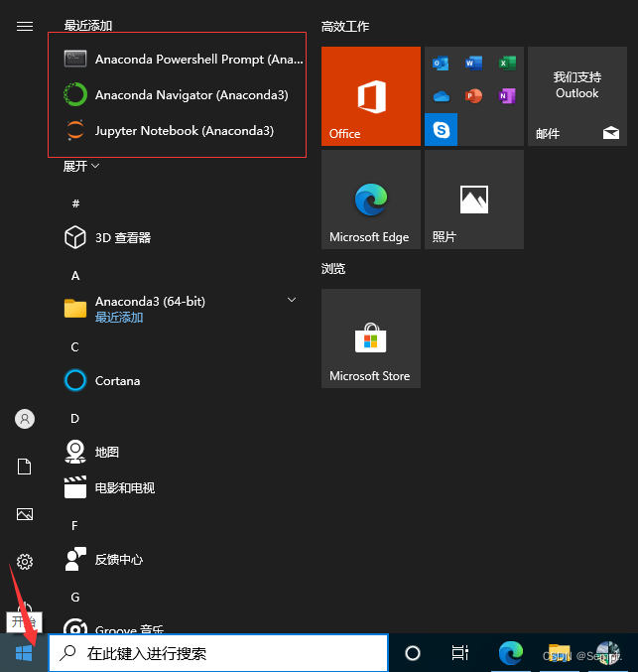Open Task View on taskbar
638x672 pixels.
tap(459, 653)
